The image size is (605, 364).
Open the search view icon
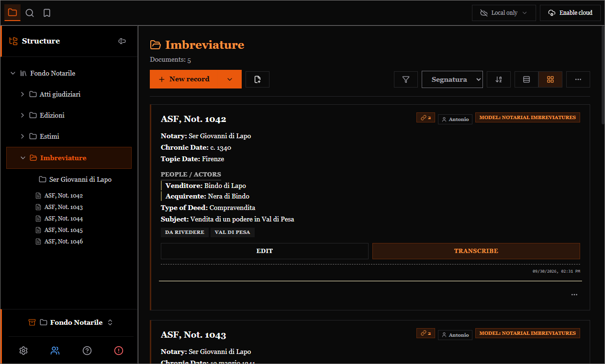pos(30,13)
